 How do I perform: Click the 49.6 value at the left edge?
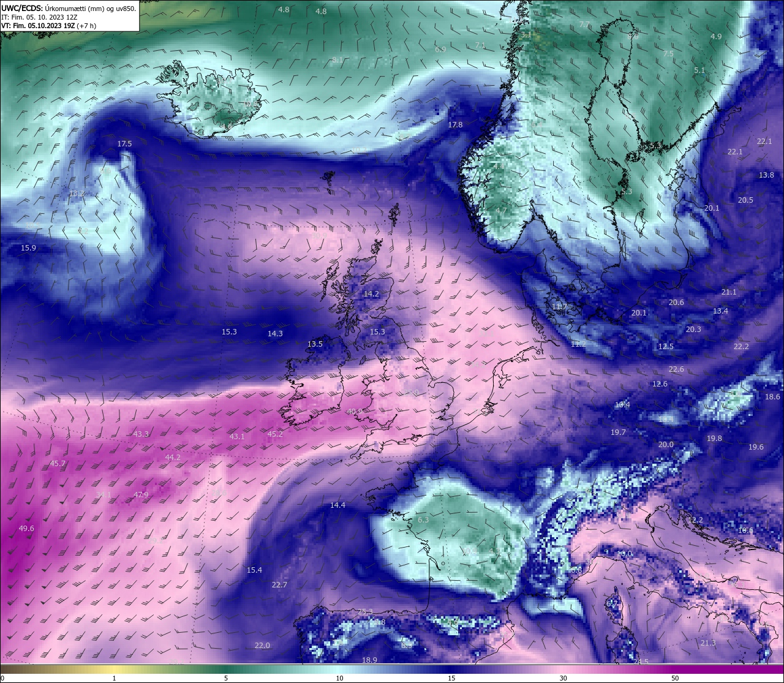pyautogui.click(x=26, y=528)
